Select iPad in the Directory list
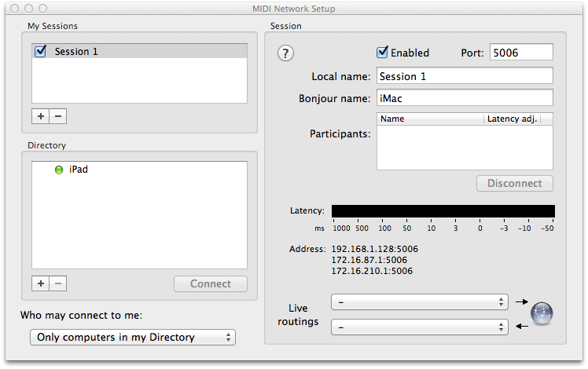 pos(139,170)
